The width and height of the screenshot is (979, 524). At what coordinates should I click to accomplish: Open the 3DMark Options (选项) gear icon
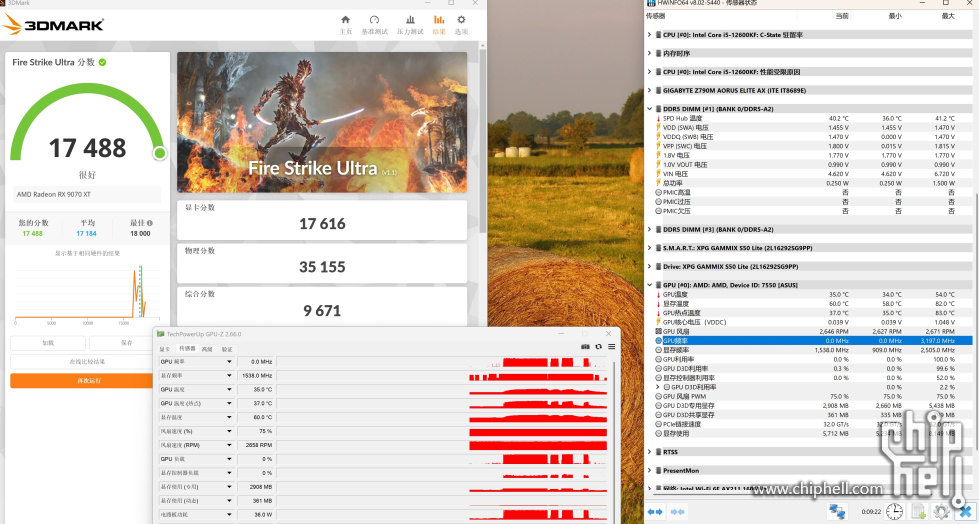coord(461,20)
